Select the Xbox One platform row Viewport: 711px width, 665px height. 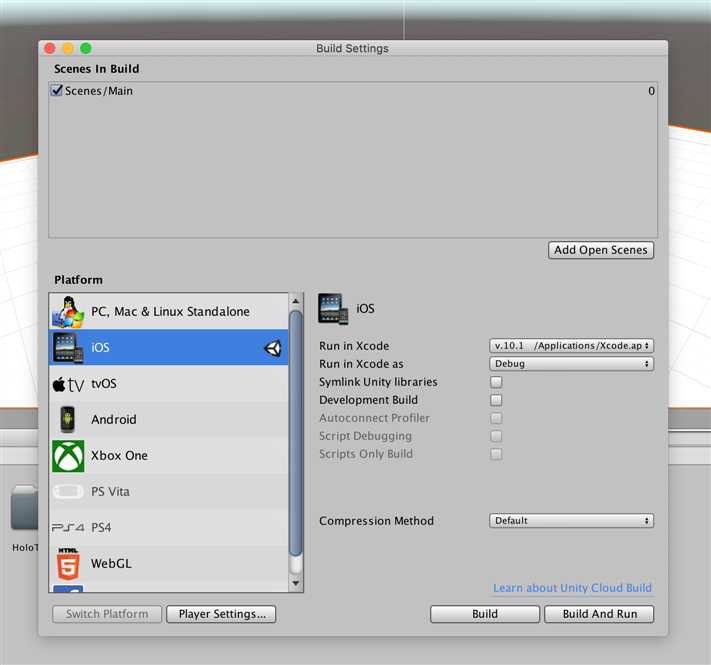[168, 456]
